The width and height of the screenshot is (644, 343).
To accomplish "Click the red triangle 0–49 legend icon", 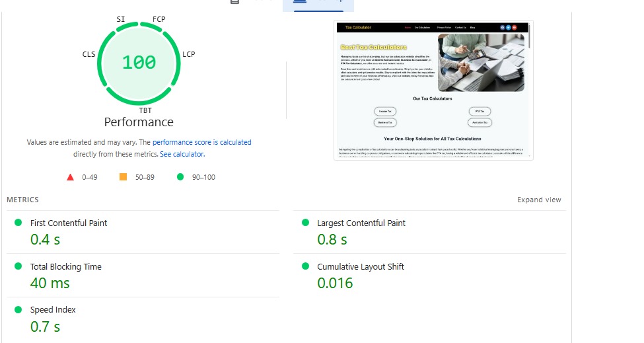I will click(70, 177).
